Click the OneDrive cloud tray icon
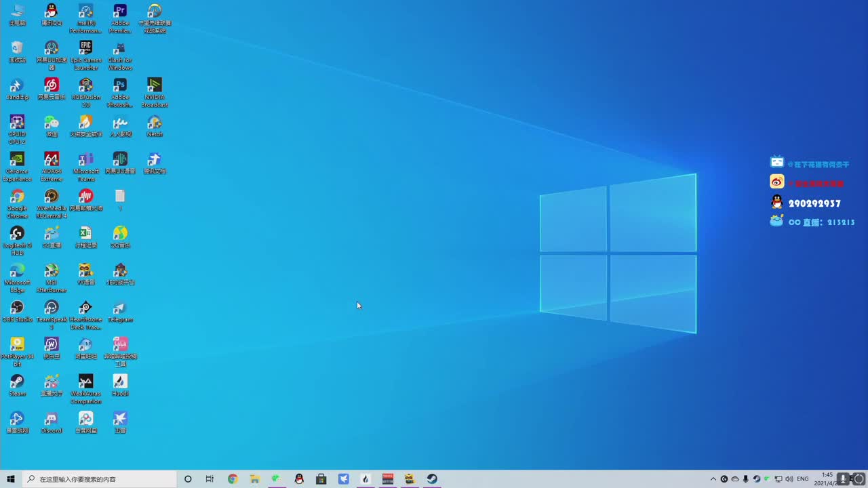 735,479
